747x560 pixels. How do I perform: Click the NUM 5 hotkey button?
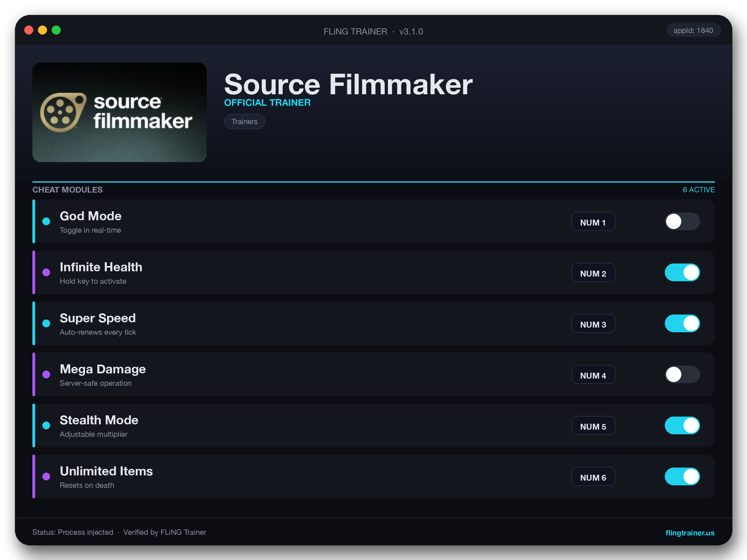tap(593, 425)
